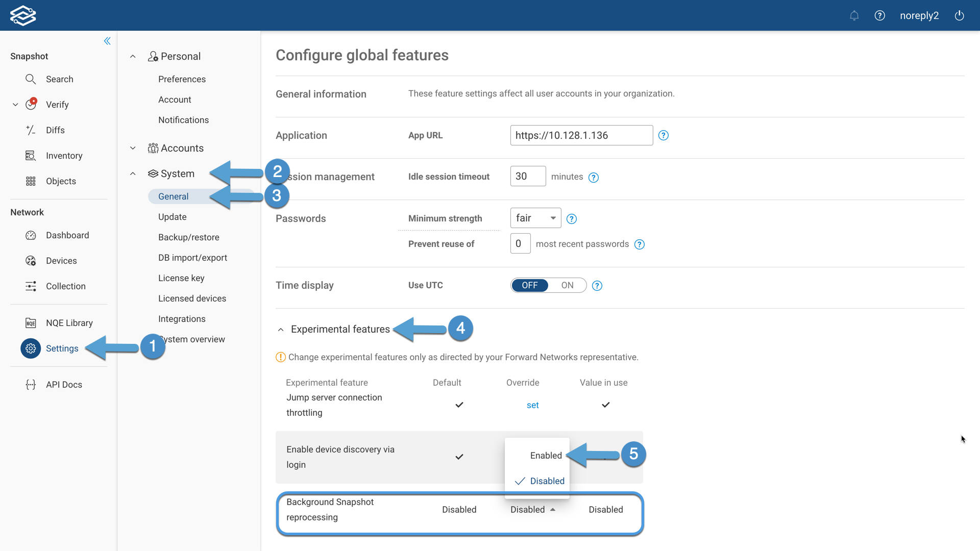980x551 pixels.
Task: Open help from top bar question icon
Action: click(x=879, y=16)
